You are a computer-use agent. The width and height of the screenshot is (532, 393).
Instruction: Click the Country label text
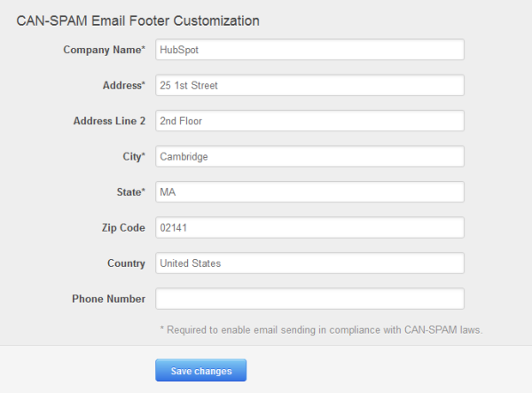127,263
